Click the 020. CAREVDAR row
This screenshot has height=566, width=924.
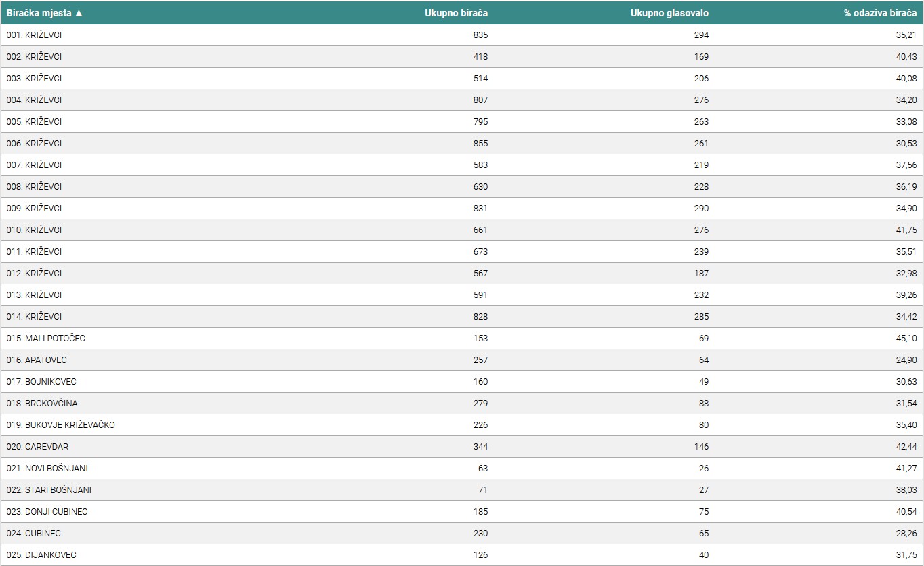coord(37,446)
